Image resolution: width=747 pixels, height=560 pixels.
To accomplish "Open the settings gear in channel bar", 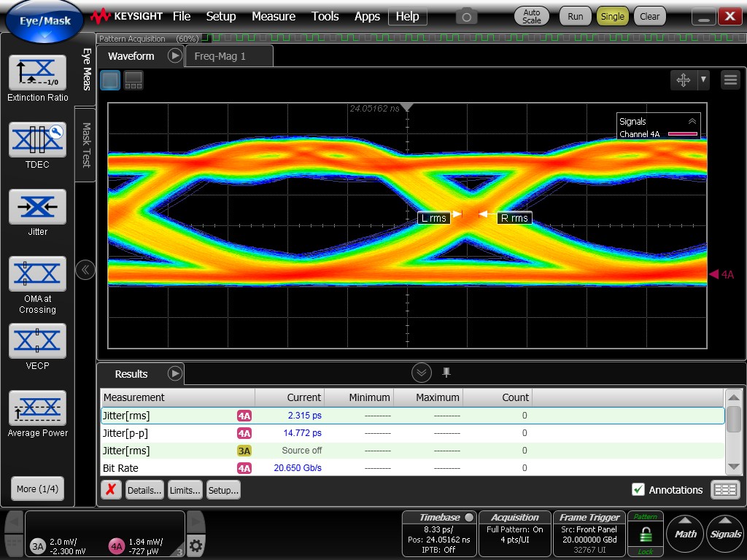I will point(196,545).
